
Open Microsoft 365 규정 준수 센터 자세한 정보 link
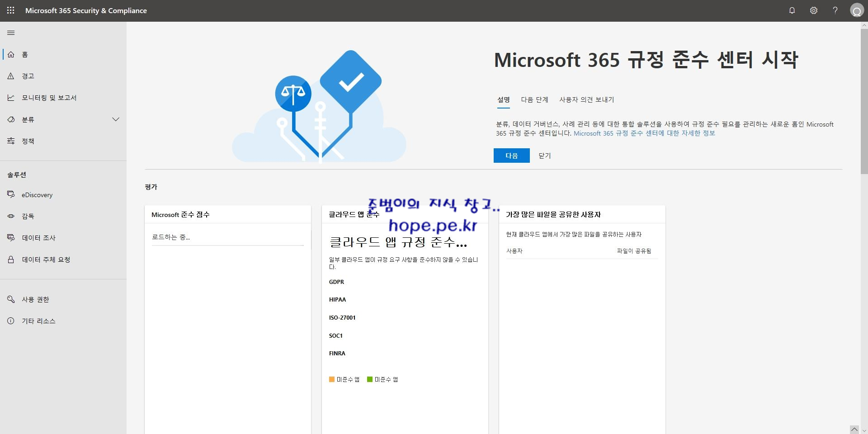[644, 133]
